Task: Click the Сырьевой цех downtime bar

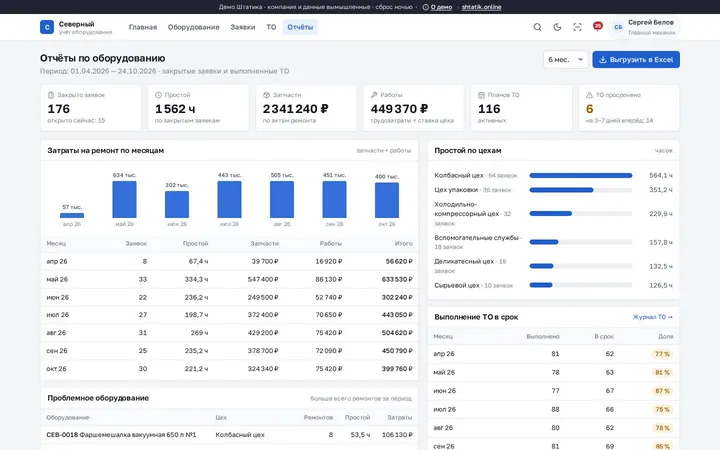Action: tap(580, 285)
